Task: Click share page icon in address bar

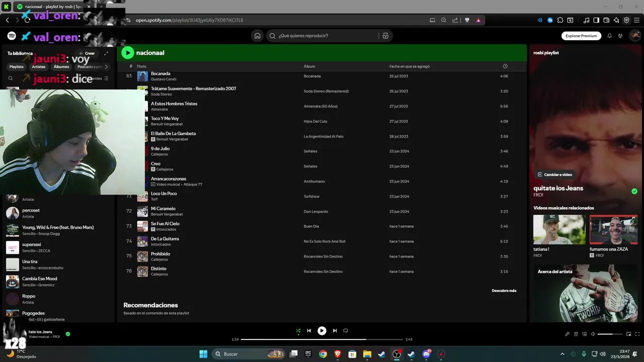Action: coord(455,20)
